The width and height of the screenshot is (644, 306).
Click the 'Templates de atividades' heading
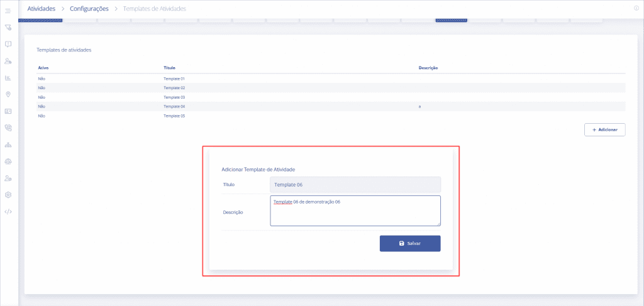point(64,50)
